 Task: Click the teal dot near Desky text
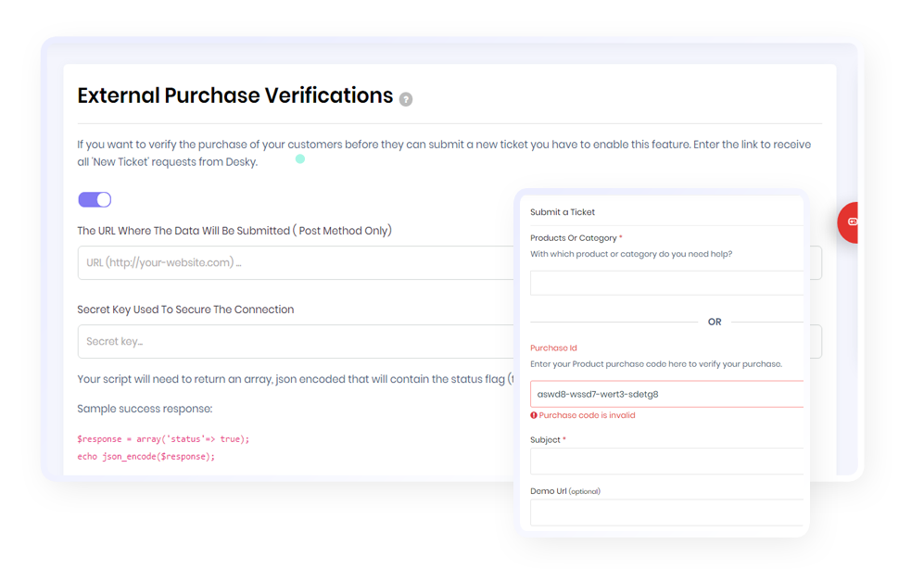pyautogui.click(x=300, y=159)
